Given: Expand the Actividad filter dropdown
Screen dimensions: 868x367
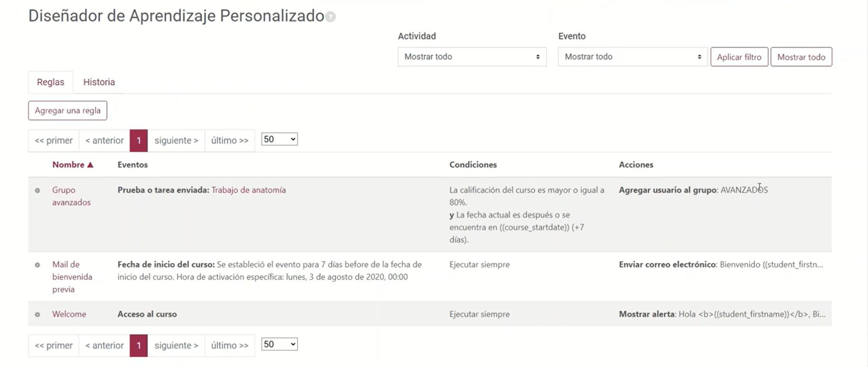Looking at the screenshot, I should [472, 57].
